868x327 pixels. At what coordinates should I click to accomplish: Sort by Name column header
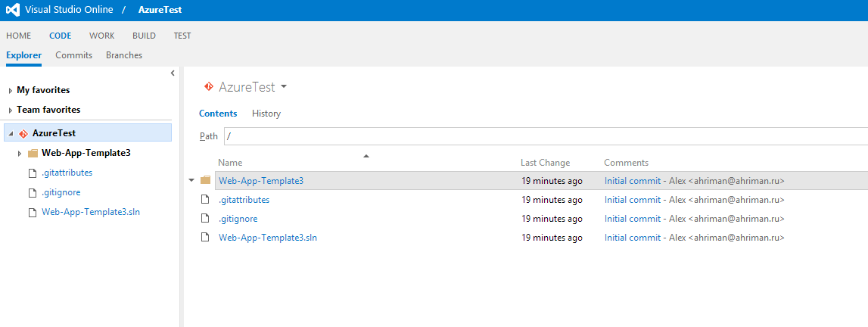(230, 163)
